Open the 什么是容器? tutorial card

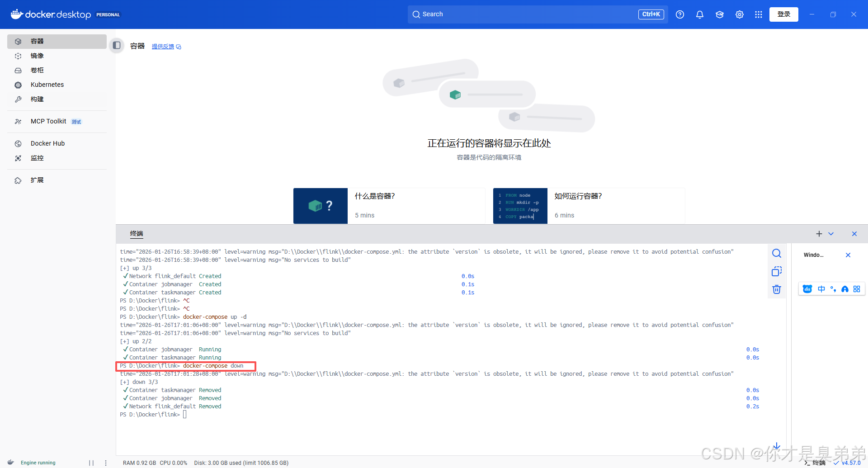pyautogui.click(x=389, y=206)
